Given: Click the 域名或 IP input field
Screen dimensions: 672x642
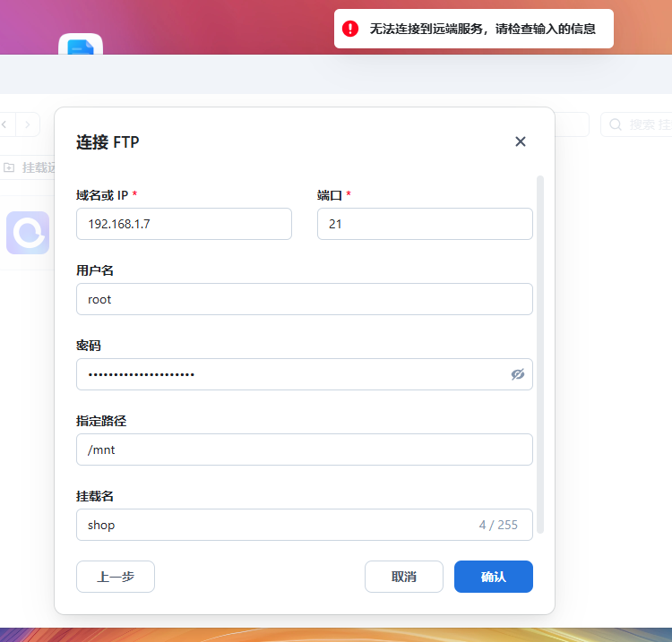Looking at the screenshot, I should tap(184, 224).
